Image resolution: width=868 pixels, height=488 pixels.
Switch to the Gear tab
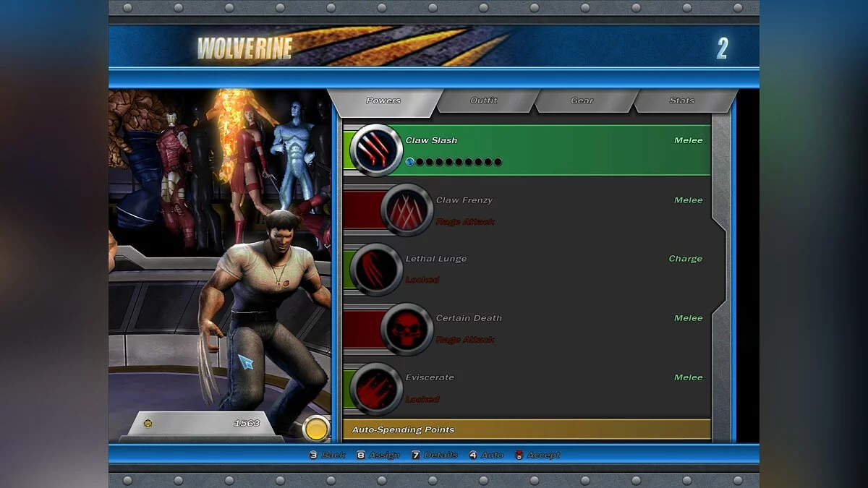(582, 101)
